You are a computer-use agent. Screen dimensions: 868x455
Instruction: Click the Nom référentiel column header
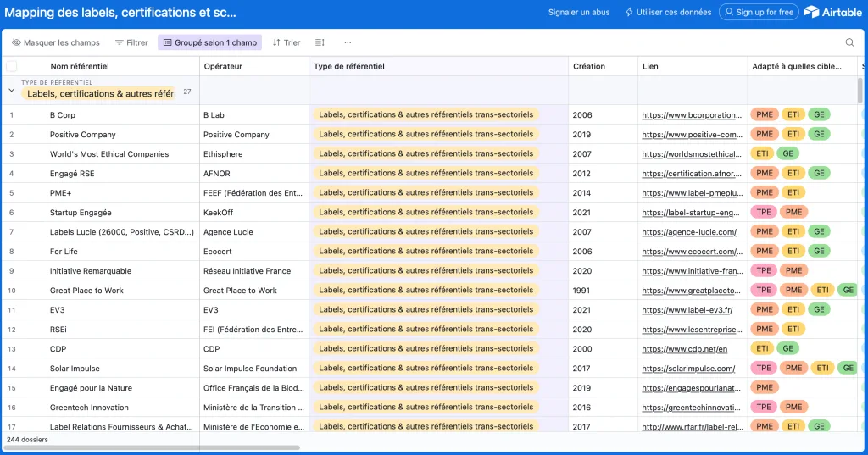pos(80,66)
